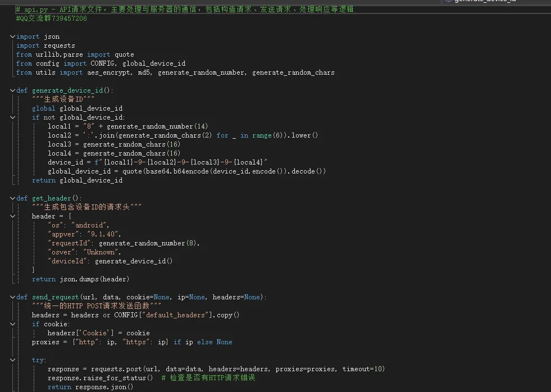
Task: Click 'response.raise_for_status()' line
Action: click(100, 378)
